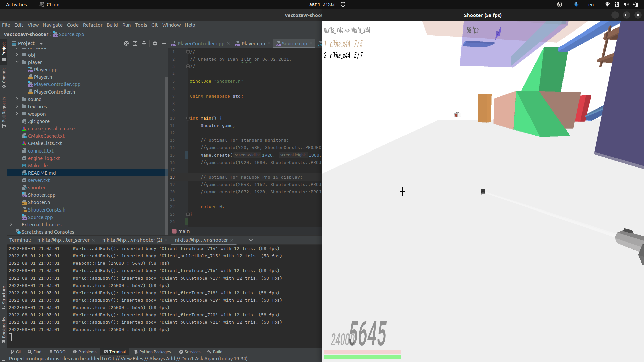Click the locate/select opened file target icon
This screenshot has width=644, height=362.
click(126, 43)
